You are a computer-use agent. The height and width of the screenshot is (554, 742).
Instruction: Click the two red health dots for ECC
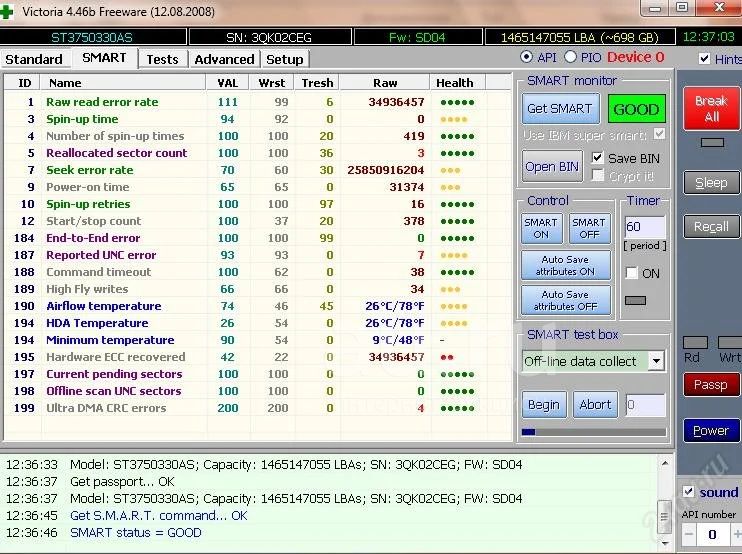click(447, 357)
